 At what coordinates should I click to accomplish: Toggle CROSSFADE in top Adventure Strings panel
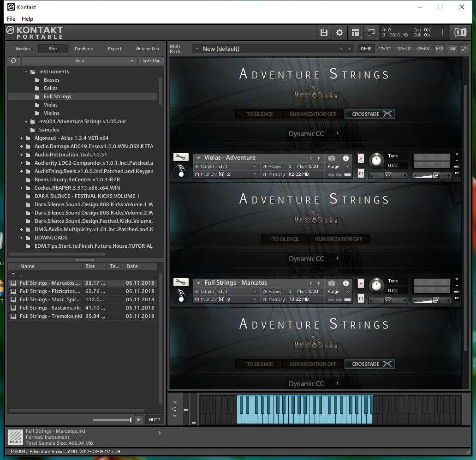(370, 114)
